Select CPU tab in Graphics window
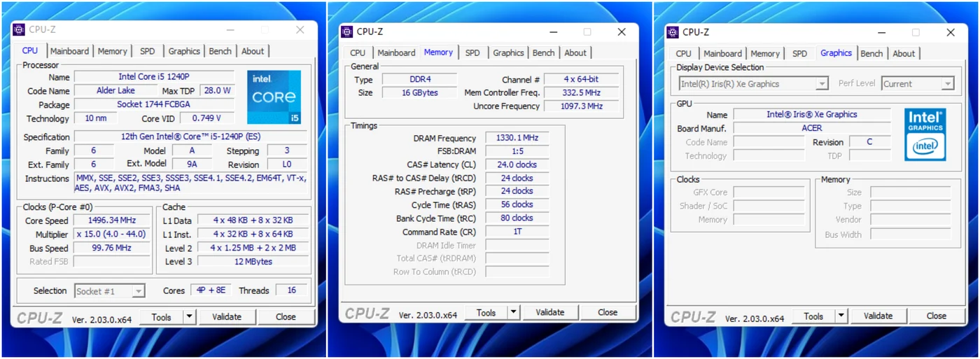Viewport: 980px width, 359px height. [684, 53]
